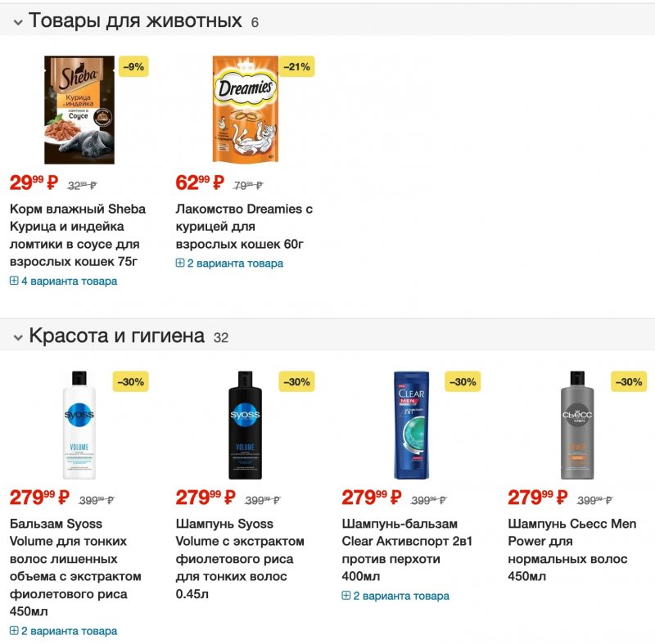Show 2 варианта товара for Syoss balm

click(64, 631)
